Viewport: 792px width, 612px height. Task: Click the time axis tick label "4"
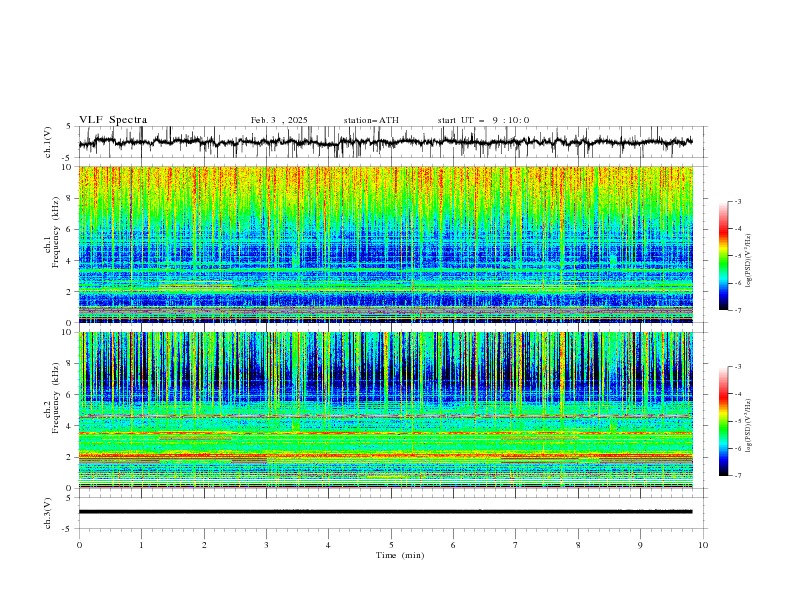pyautogui.click(x=328, y=545)
